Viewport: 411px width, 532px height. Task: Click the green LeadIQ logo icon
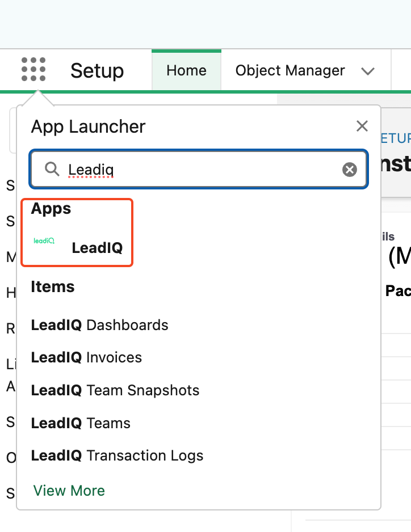click(x=44, y=241)
